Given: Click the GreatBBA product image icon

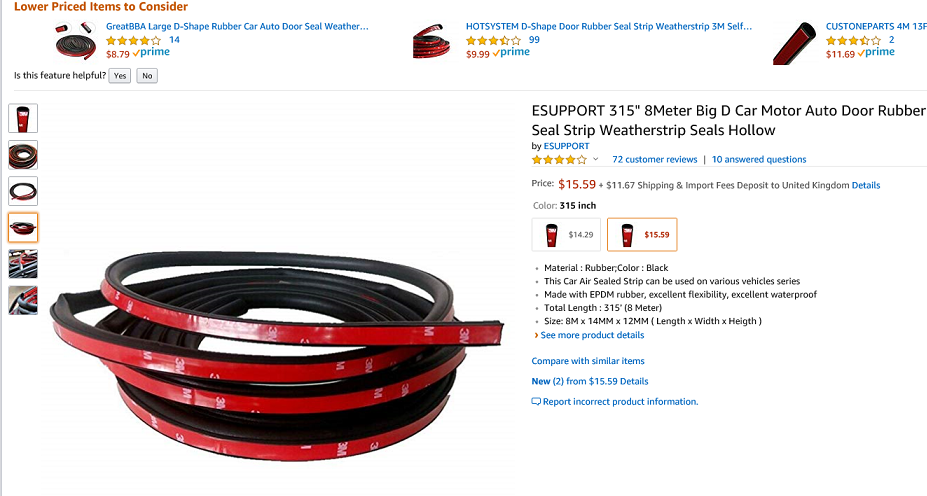Looking at the screenshot, I should point(75,40).
